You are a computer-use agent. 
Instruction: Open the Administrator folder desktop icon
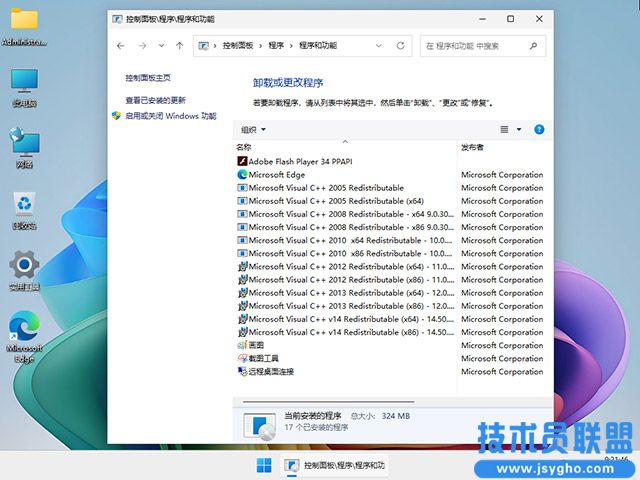coord(24,27)
